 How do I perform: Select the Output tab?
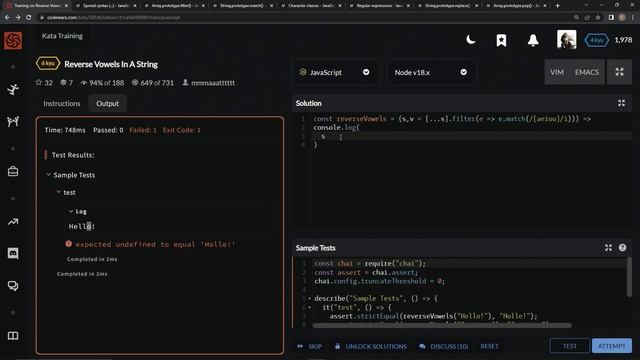[x=107, y=104]
